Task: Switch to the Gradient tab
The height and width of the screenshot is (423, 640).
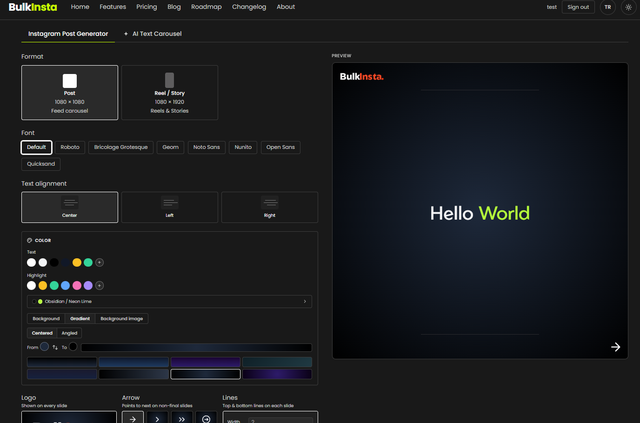Action: [80, 318]
